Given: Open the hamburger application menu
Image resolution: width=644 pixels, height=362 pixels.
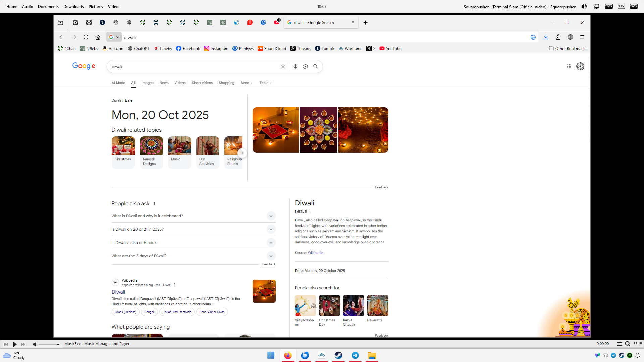Looking at the screenshot, I should (x=582, y=37).
